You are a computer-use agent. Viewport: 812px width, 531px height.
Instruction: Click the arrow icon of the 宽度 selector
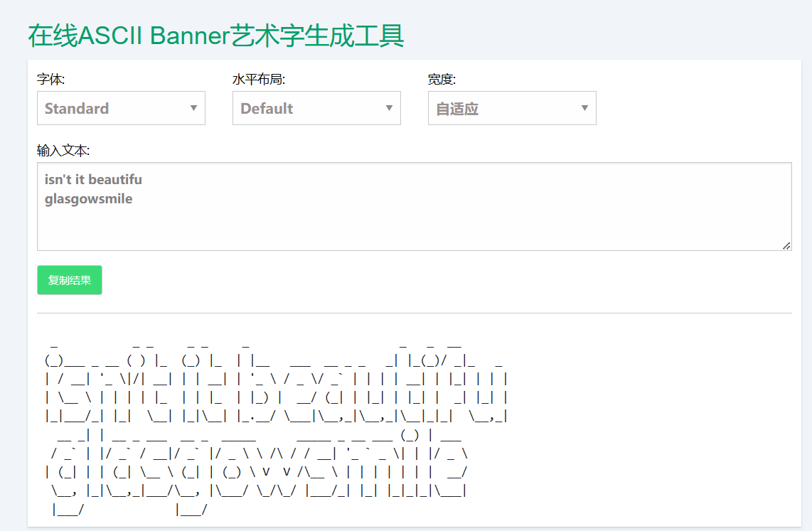tap(584, 108)
